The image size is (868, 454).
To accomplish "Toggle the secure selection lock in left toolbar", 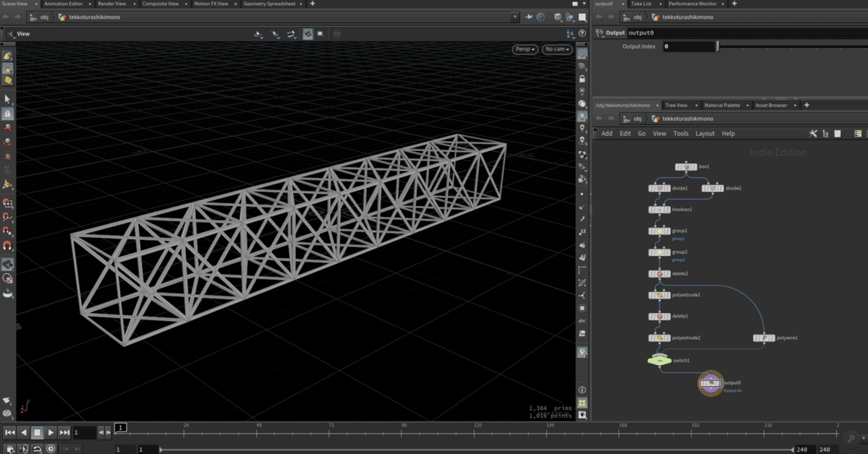I will tap(7, 113).
